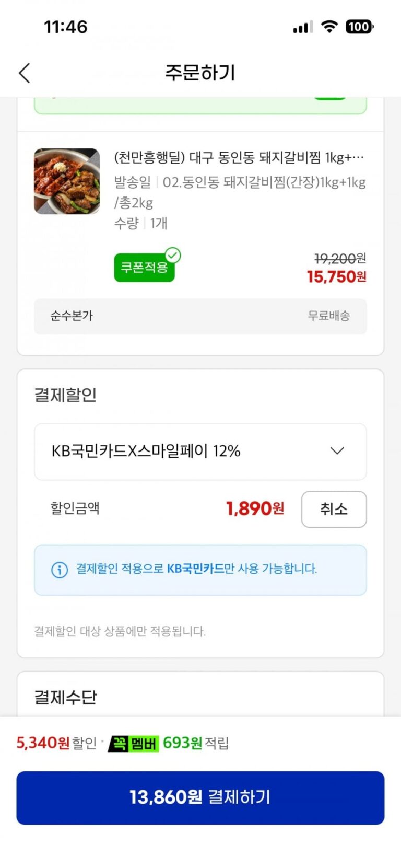Tap the 무료배송 shipping label
401x868 pixels.
click(x=329, y=316)
